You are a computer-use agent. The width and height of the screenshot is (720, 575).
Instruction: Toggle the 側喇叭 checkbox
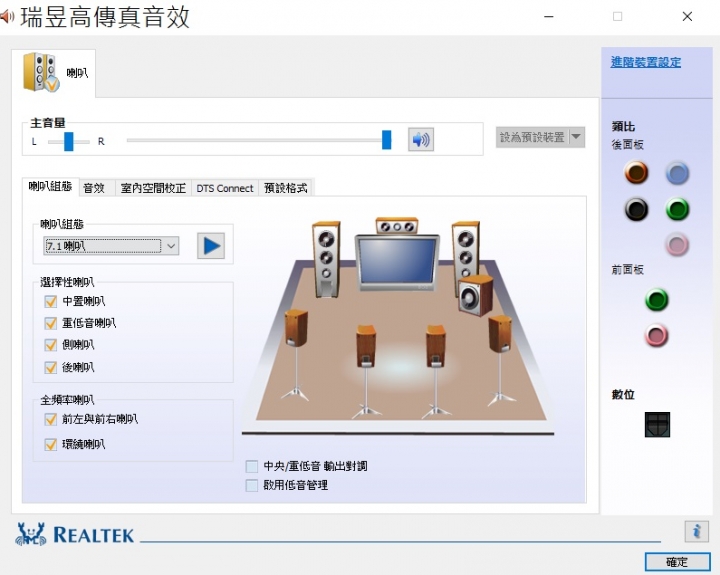(51, 345)
